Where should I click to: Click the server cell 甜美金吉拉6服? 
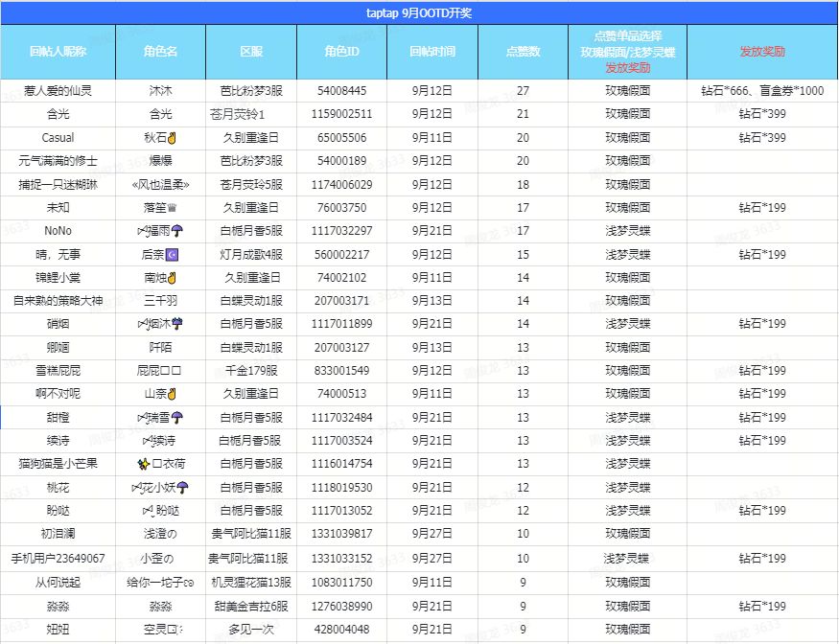[251, 606]
